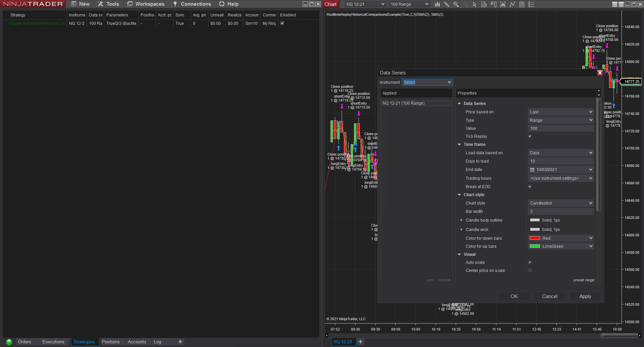
Task: Pick the Red color for down bars
Action: click(561, 238)
